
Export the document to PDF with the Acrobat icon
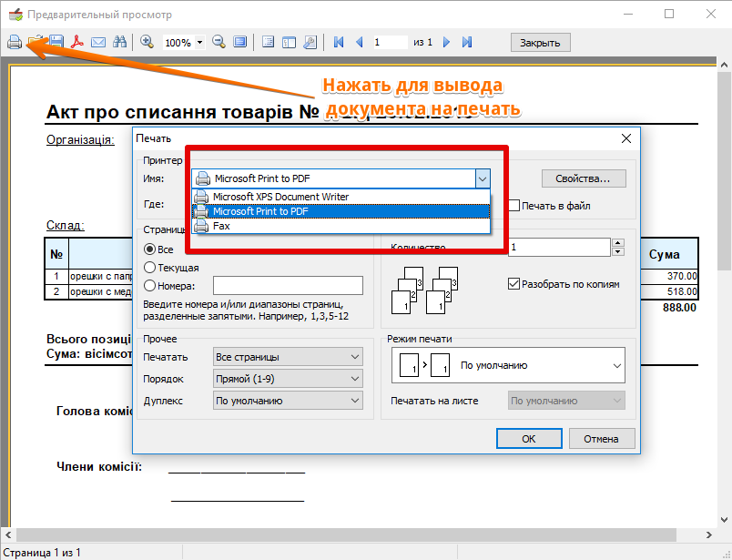[76, 42]
